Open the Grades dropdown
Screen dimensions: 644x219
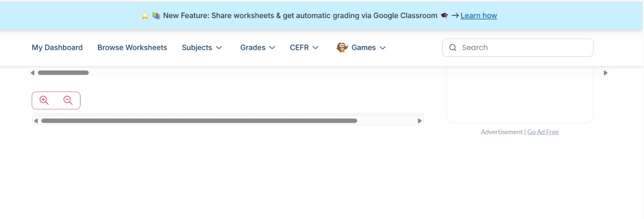258,48
